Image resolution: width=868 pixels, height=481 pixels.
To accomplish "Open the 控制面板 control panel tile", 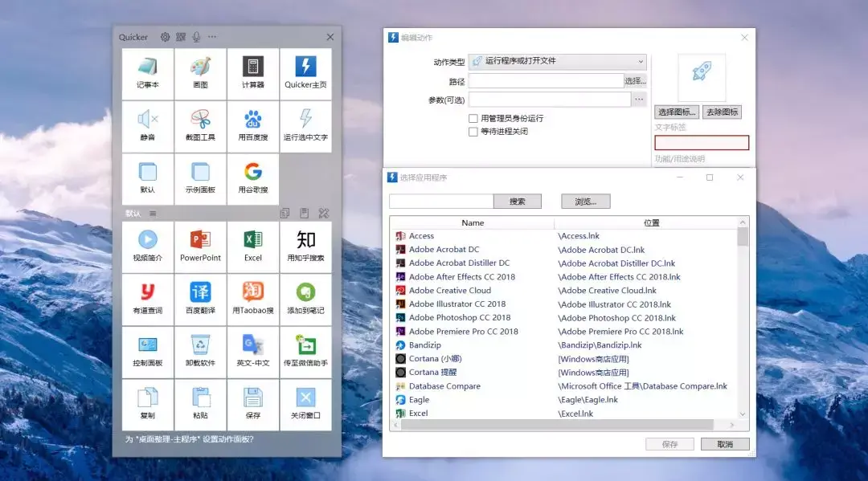I will tap(148, 353).
